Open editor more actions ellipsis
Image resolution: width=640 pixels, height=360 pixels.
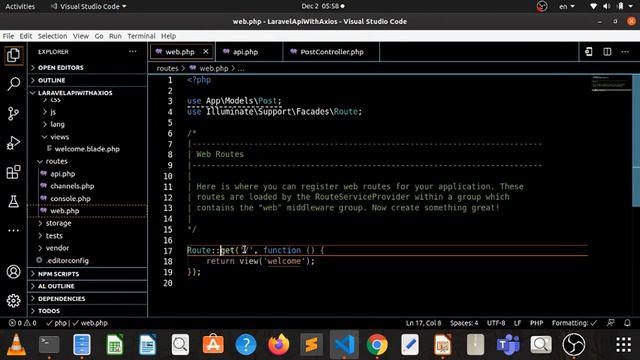click(x=625, y=52)
